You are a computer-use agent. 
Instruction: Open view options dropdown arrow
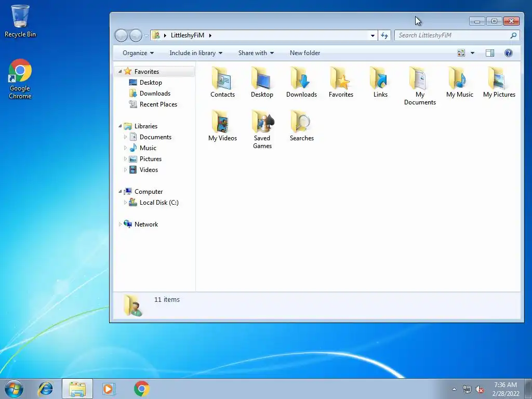click(x=472, y=53)
